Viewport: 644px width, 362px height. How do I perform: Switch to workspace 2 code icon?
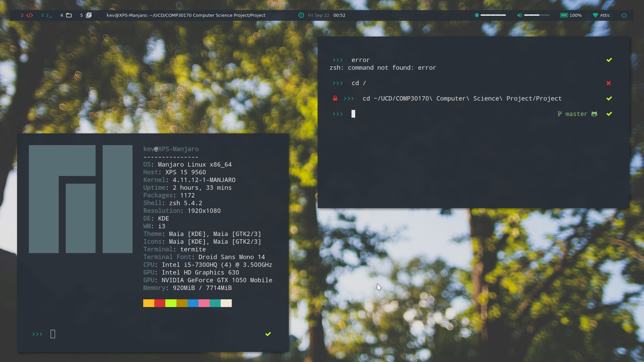[x=30, y=15]
